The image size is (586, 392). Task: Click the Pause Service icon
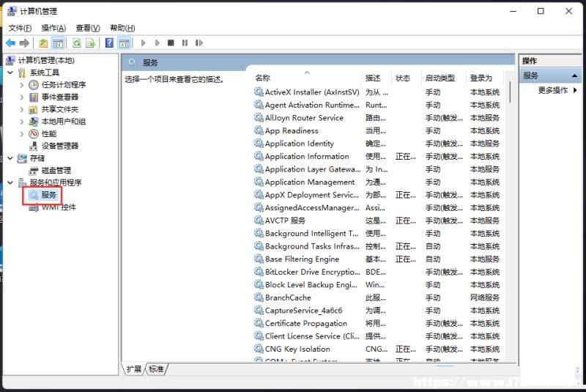185,43
